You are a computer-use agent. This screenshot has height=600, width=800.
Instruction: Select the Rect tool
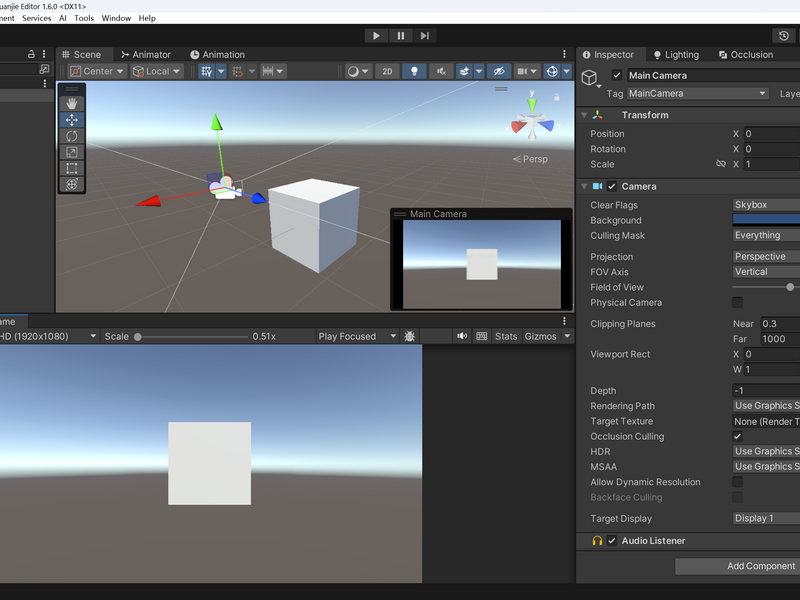(71, 168)
